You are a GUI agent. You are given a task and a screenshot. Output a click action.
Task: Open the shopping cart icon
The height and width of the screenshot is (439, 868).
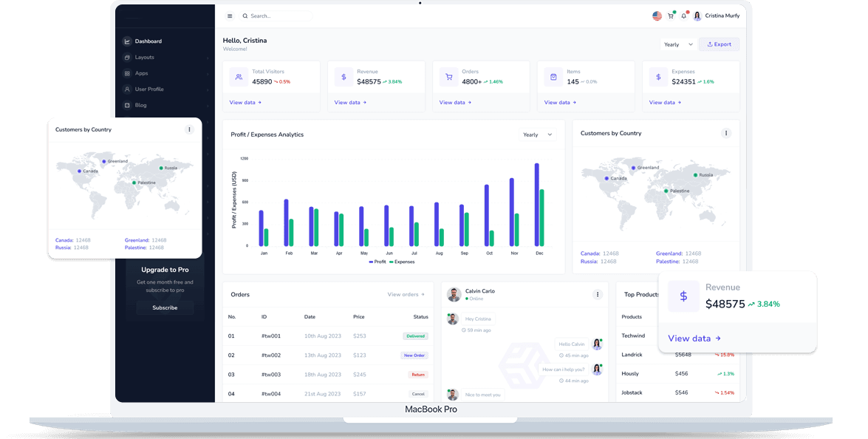point(671,15)
